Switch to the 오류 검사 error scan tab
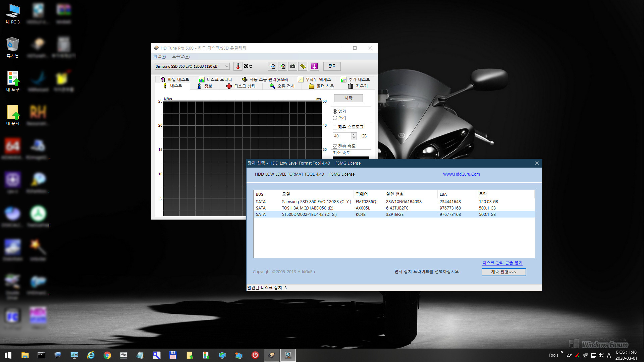 (282, 86)
